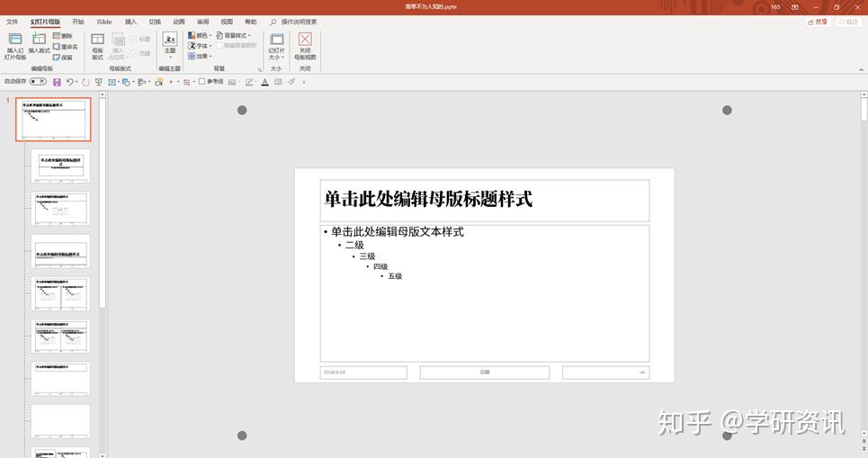The width and height of the screenshot is (868, 458).
Task: Open Format Background dialog launcher
Action: [x=259, y=69]
